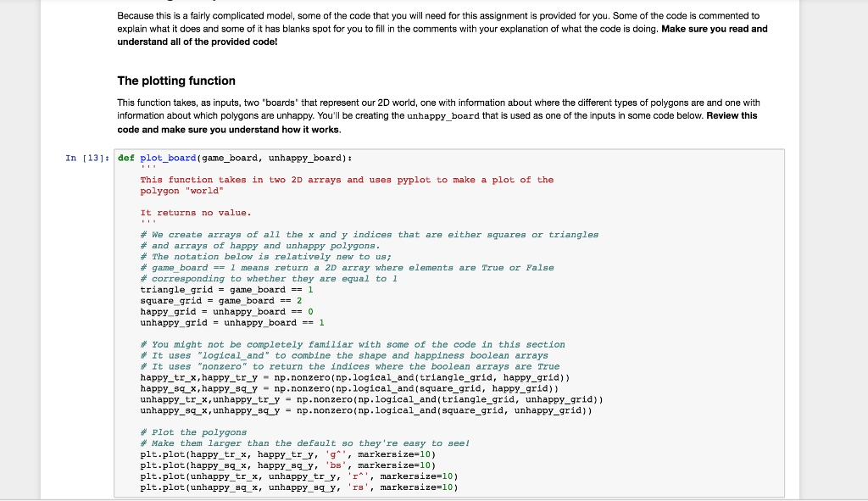This screenshot has width=868, height=501.
Task: Click the '# Plot the polygons' comment
Action: (193, 433)
